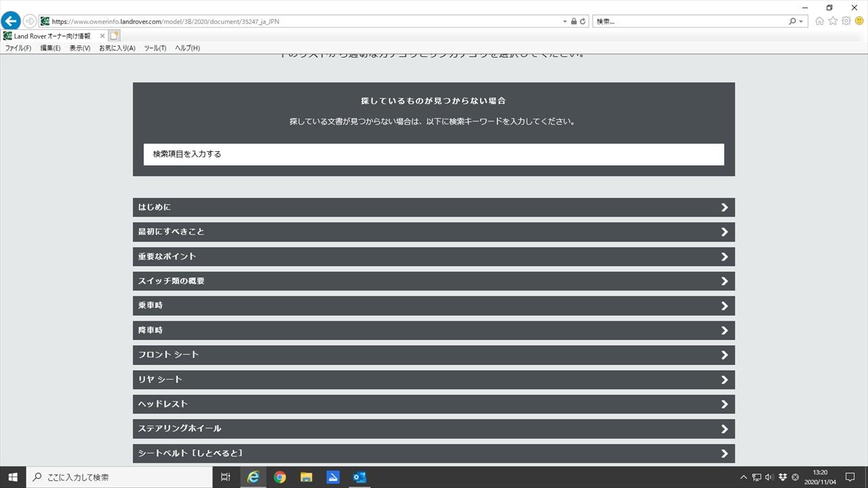The image size is (868, 488).
Task: Launch Google Chrome from the taskbar
Action: [x=279, y=477]
